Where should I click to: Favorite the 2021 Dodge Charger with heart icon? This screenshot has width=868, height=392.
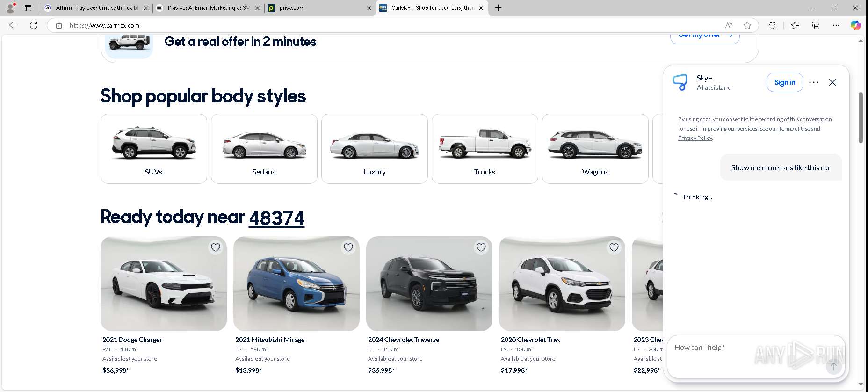216,247
